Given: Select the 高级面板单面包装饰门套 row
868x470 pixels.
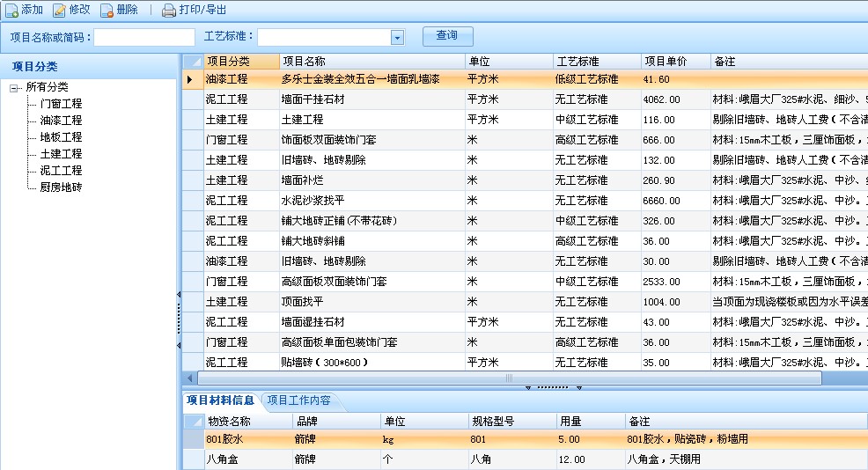Looking at the screenshot, I should click(525, 342).
